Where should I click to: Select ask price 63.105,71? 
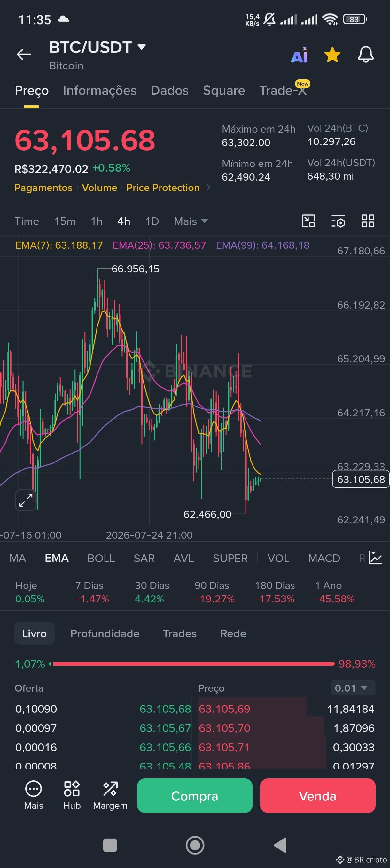point(224,747)
